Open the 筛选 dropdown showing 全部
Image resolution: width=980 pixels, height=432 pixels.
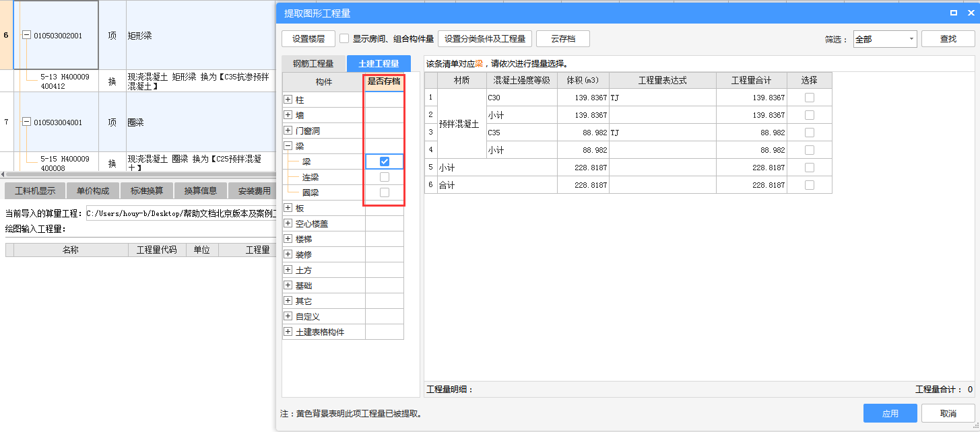pos(884,39)
